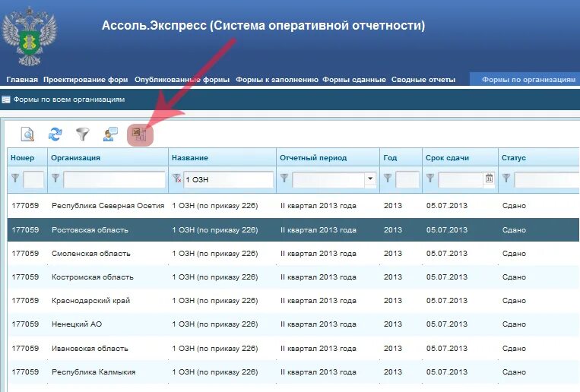580x392 pixels.
Task: Sort by the Номер column header
Action: click(x=27, y=157)
